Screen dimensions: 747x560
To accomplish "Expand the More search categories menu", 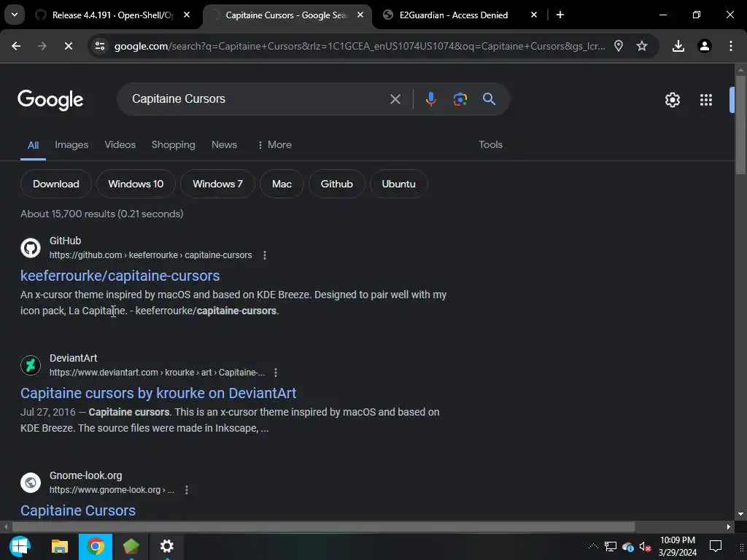I will [274, 145].
